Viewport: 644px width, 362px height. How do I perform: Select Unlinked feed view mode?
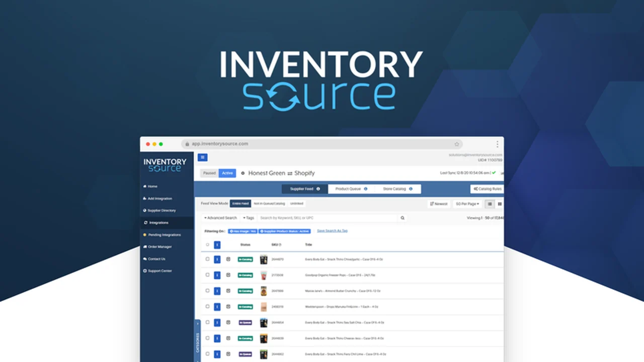(296, 204)
